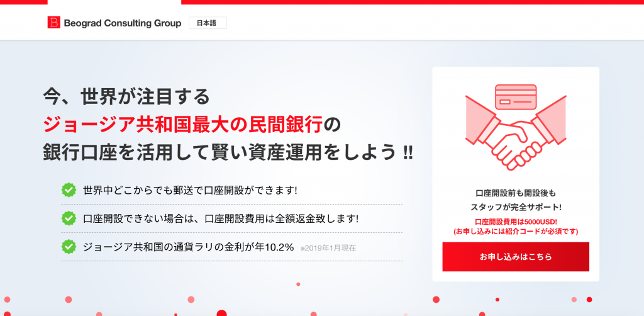Open the 日本語 language selector
Image resolution: width=644 pixels, height=316 pixels.
(x=208, y=23)
